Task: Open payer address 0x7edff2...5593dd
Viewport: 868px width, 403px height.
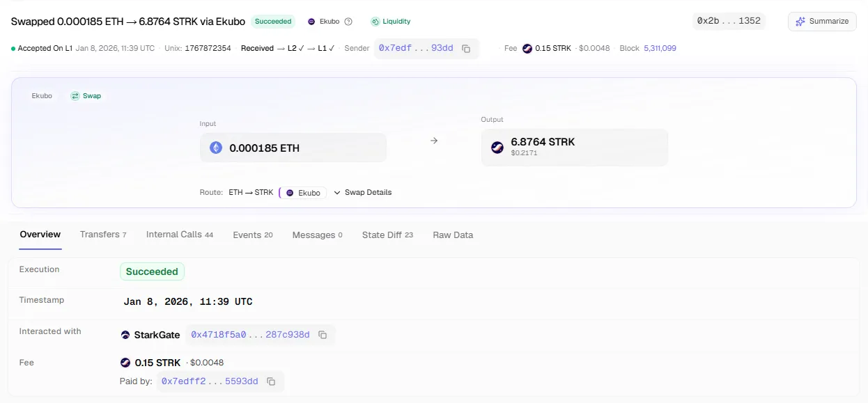Action: 210,381
